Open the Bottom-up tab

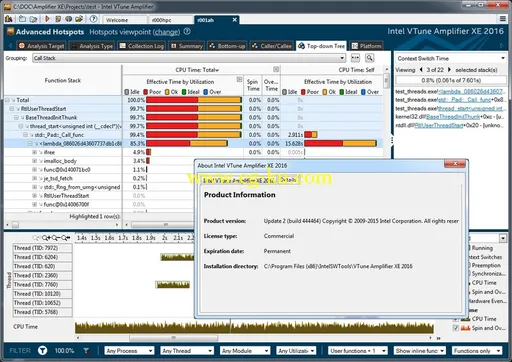227,46
